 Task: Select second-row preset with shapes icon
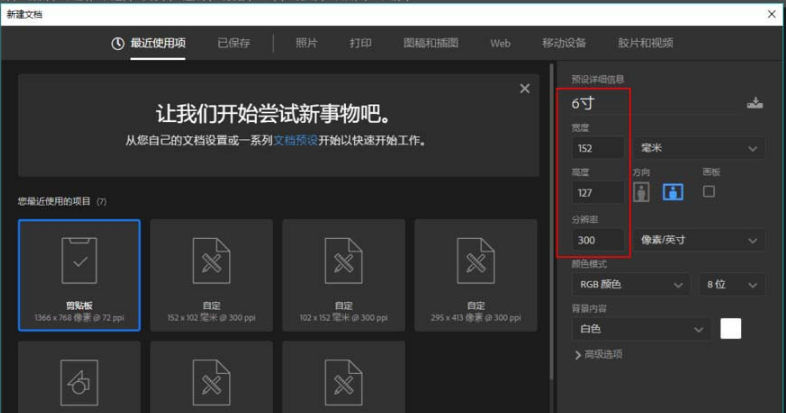[79, 377]
